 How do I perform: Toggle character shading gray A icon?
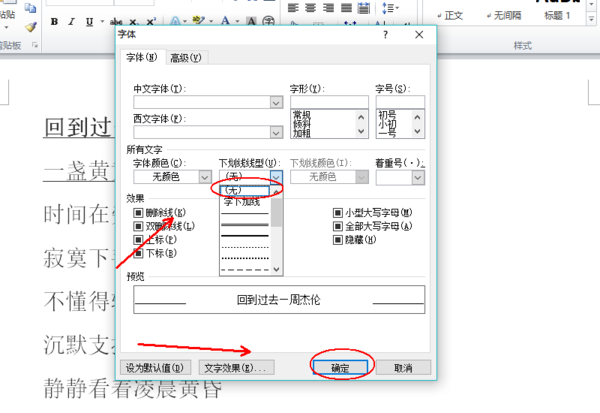click(x=251, y=21)
